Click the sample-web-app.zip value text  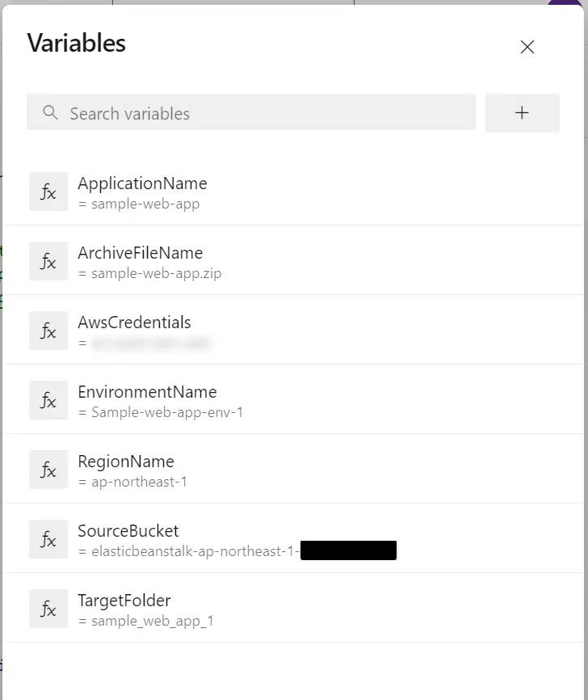click(x=156, y=273)
